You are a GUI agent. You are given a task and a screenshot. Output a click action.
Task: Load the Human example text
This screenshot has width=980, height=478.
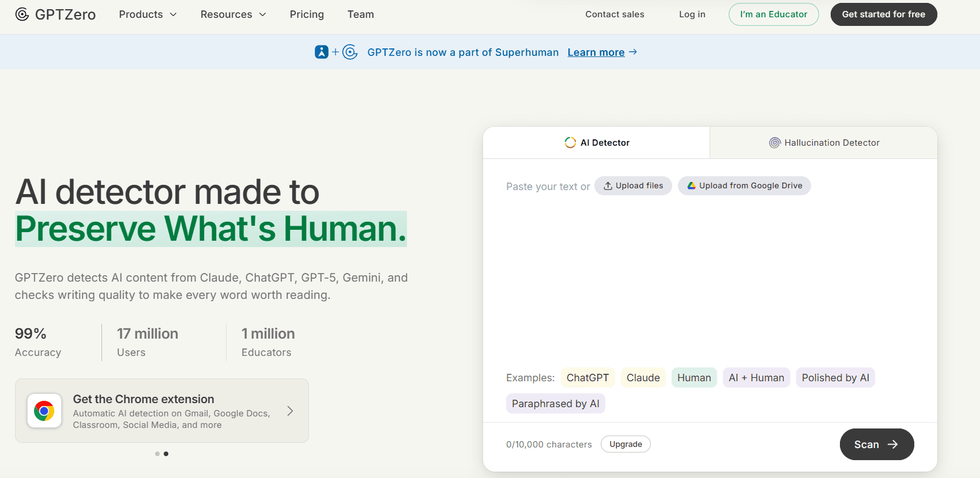pos(694,378)
